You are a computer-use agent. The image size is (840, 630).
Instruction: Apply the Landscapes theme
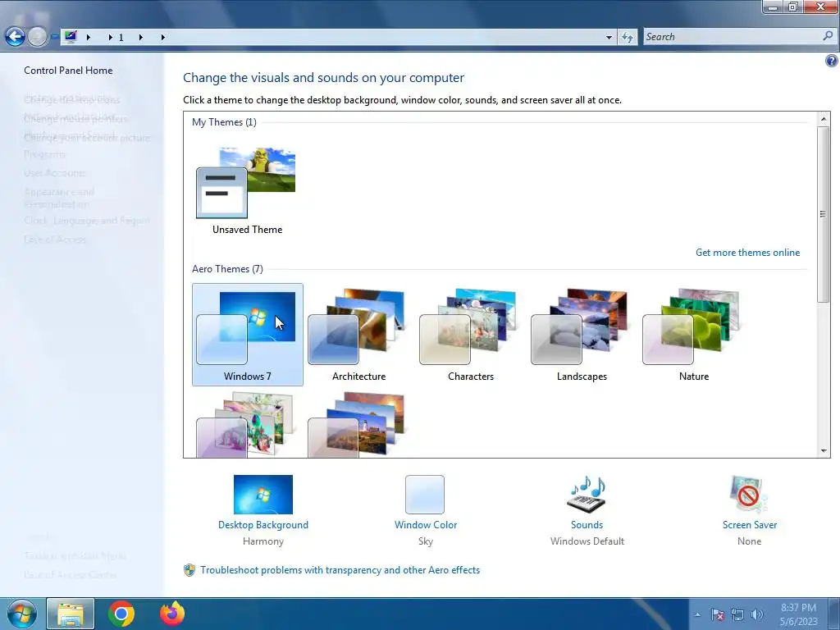coord(582,335)
